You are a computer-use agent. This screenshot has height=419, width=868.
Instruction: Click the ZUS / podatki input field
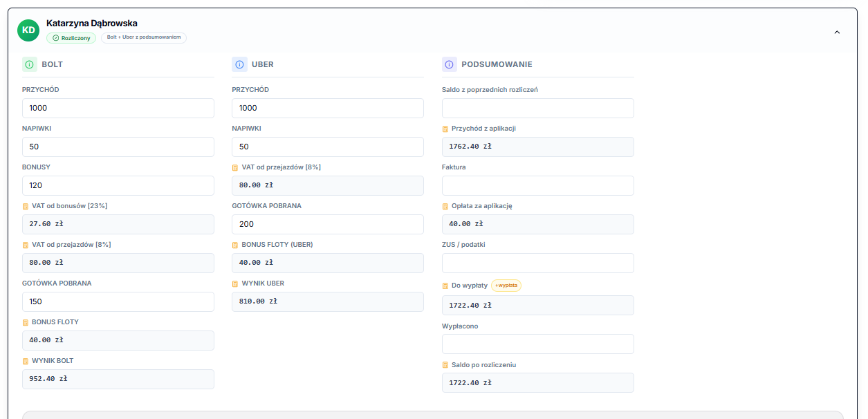(x=538, y=263)
